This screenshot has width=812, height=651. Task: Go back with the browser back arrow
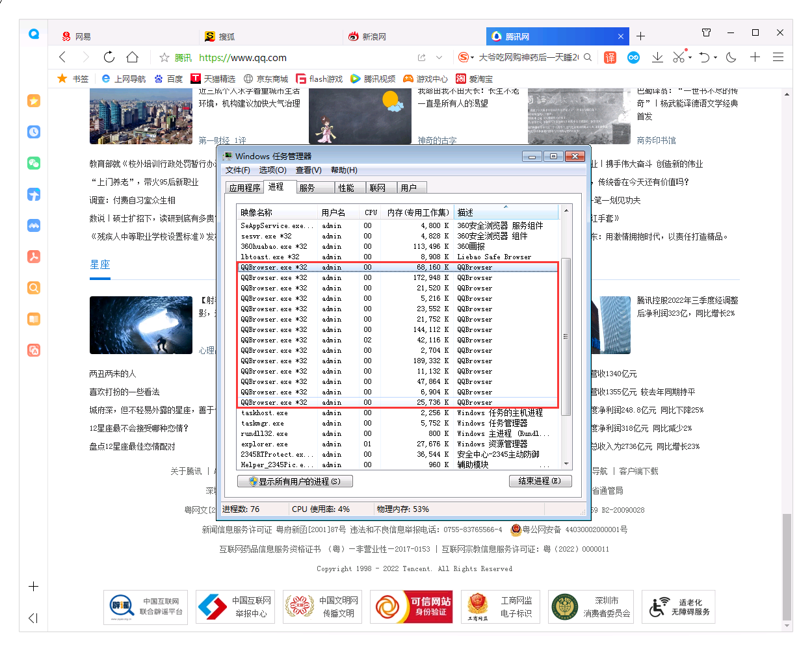coord(63,57)
